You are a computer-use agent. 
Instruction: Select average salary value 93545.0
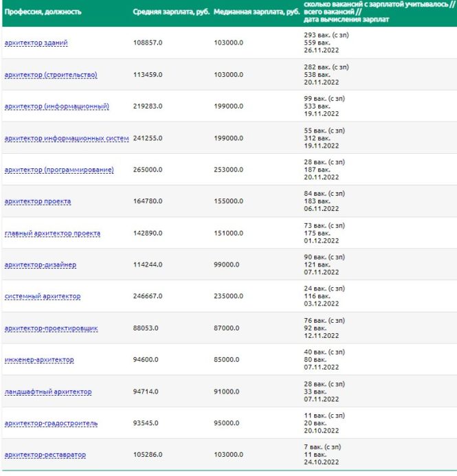(x=146, y=423)
